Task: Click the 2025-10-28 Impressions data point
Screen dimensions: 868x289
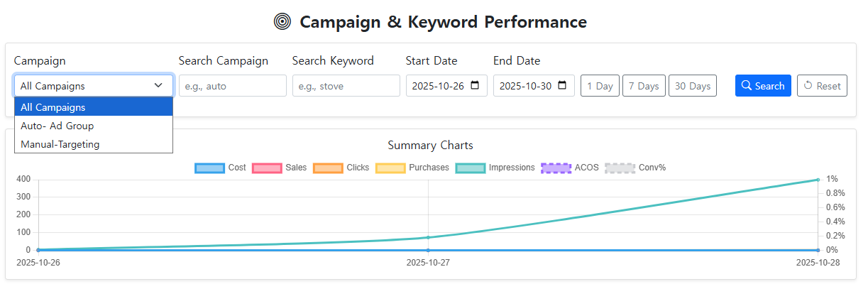Action: point(818,180)
